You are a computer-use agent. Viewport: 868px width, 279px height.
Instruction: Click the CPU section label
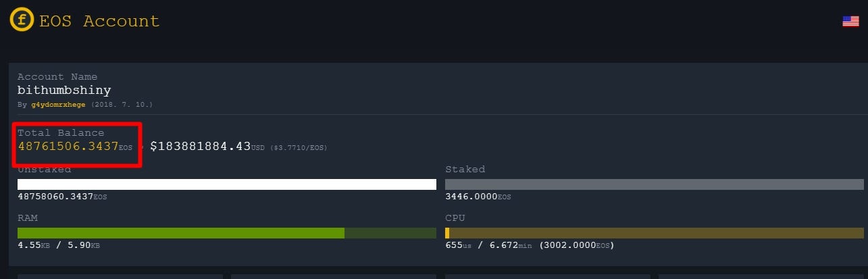455,218
